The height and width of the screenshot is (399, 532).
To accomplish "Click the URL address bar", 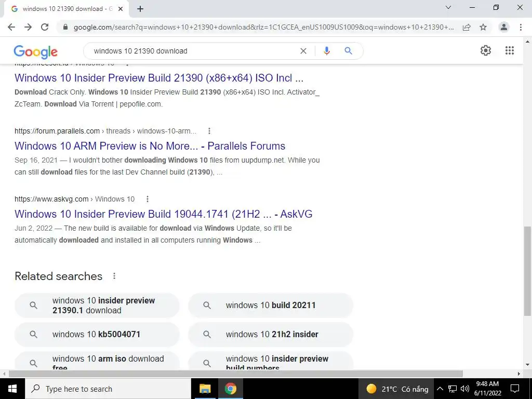I will coord(263,27).
